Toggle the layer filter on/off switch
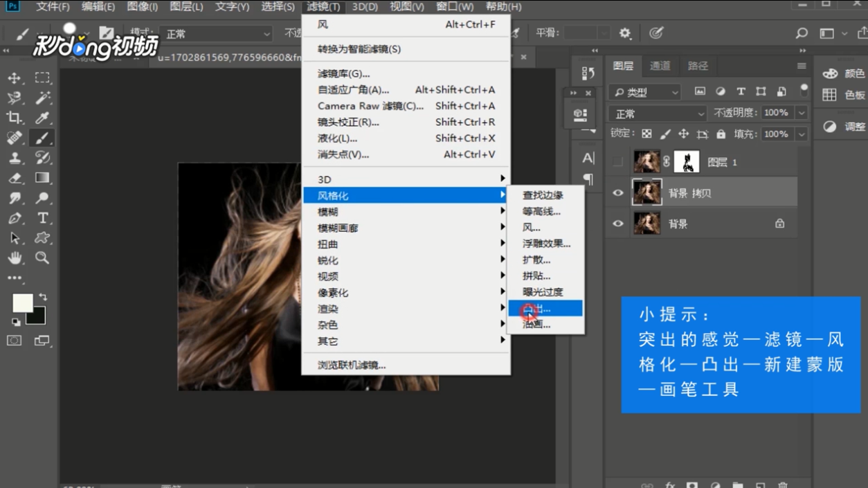 pos(804,91)
